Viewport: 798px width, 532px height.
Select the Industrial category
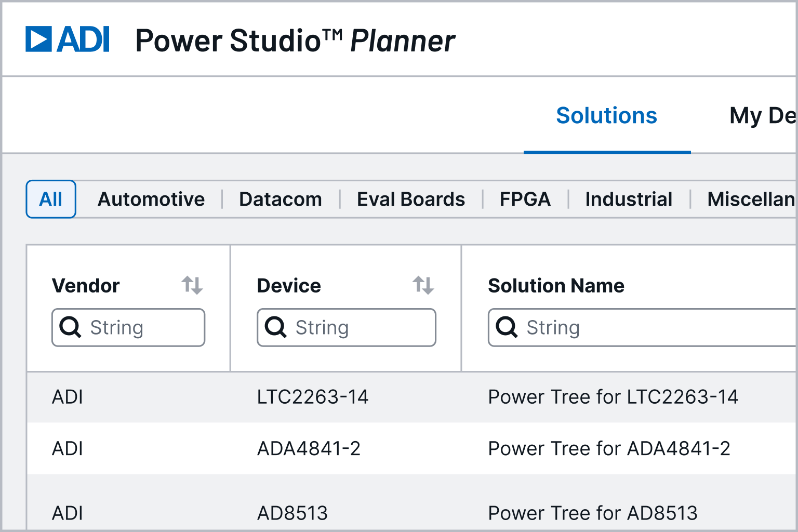point(629,199)
